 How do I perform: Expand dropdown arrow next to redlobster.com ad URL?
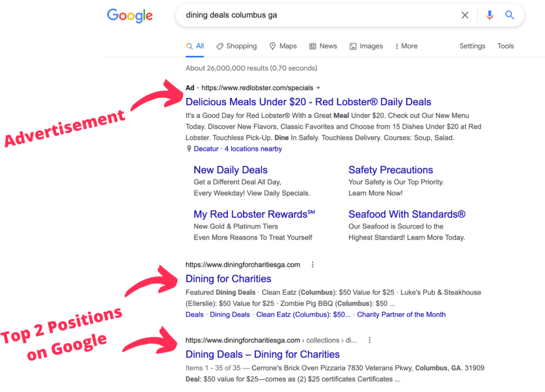[318, 88]
